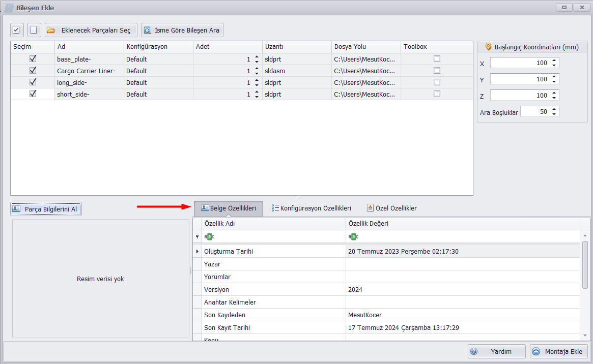Click Parça Bilgilerini Al button
Screen dimensions: 593x364
click(x=46, y=209)
